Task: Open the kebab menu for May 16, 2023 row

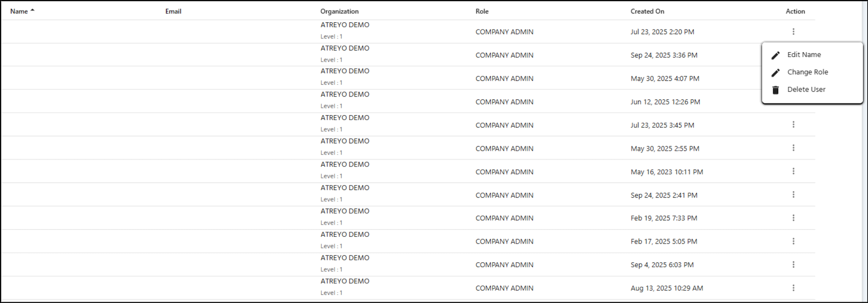Action: [x=793, y=172]
